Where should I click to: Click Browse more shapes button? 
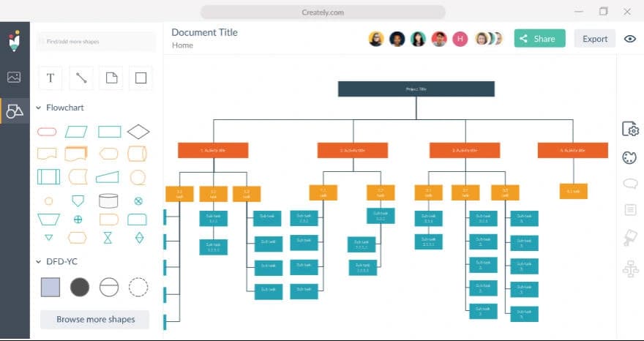click(94, 319)
